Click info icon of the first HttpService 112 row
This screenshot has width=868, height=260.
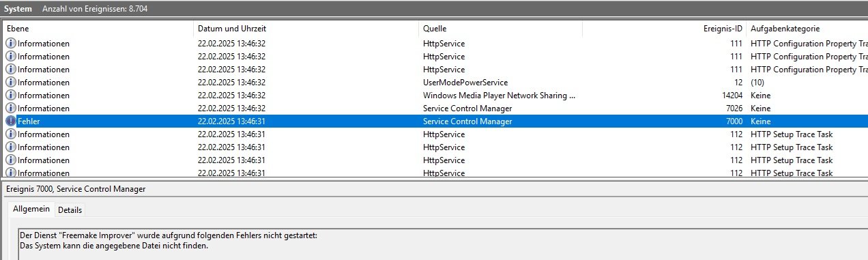coord(11,134)
